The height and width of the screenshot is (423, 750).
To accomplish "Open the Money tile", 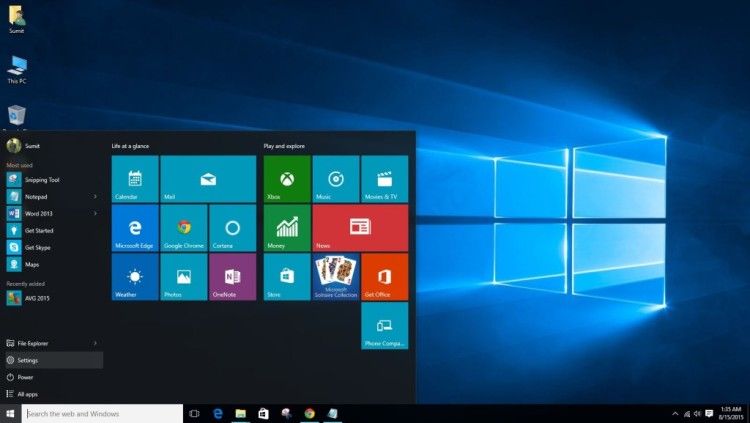I will point(287,228).
